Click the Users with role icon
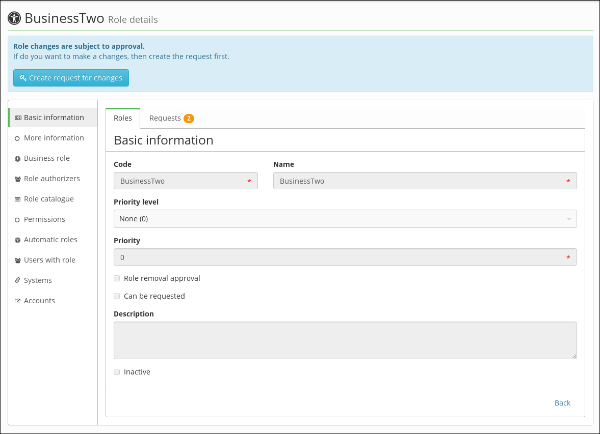The image size is (600, 434). (x=18, y=260)
